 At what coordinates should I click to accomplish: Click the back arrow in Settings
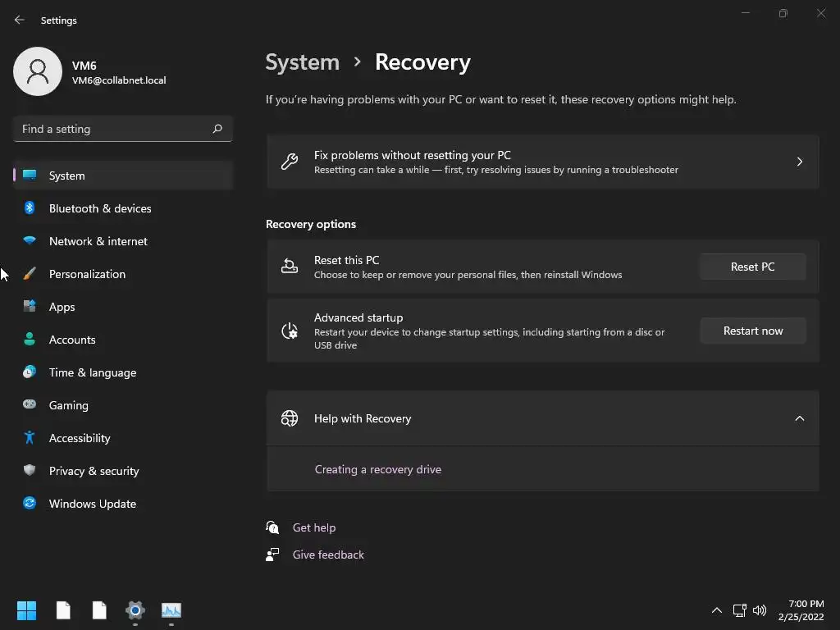tap(20, 20)
